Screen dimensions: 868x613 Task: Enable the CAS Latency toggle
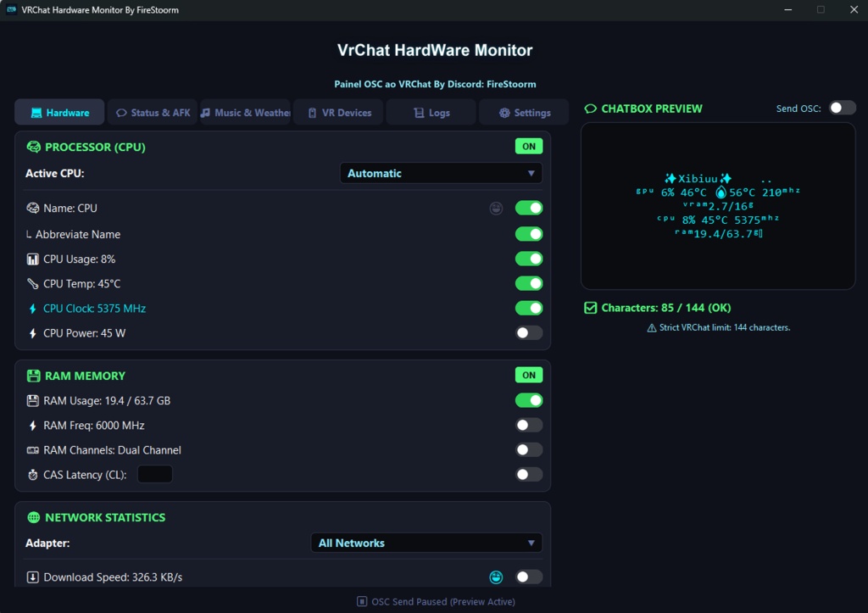coord(529,475)
